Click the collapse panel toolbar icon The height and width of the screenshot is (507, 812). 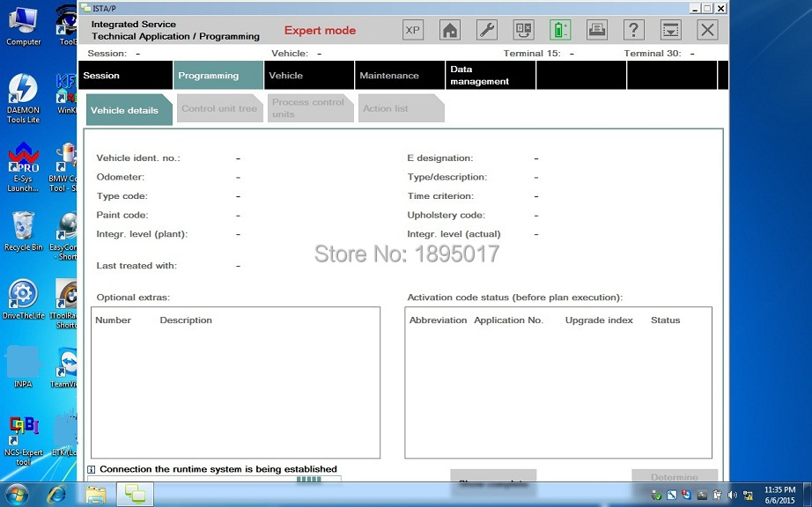click(x=670, y=30)
